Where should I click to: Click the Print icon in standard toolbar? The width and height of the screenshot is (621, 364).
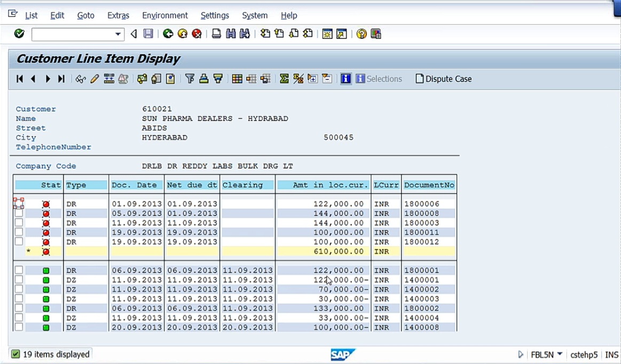216,34
